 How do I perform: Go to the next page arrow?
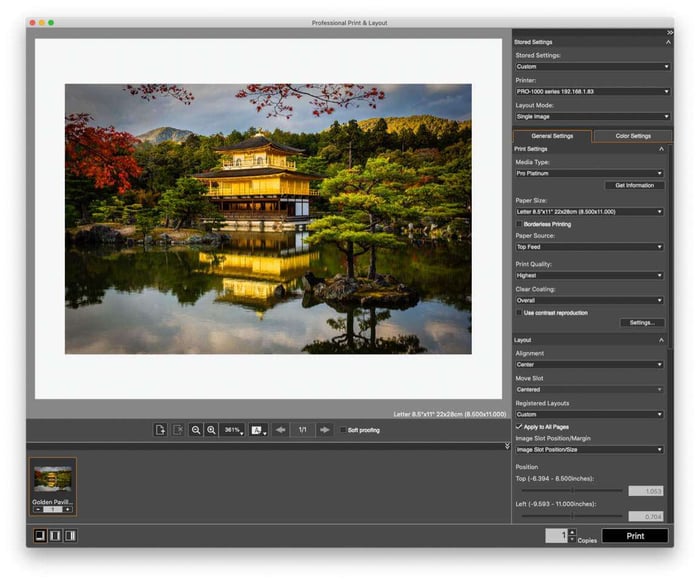pos(324,430)
